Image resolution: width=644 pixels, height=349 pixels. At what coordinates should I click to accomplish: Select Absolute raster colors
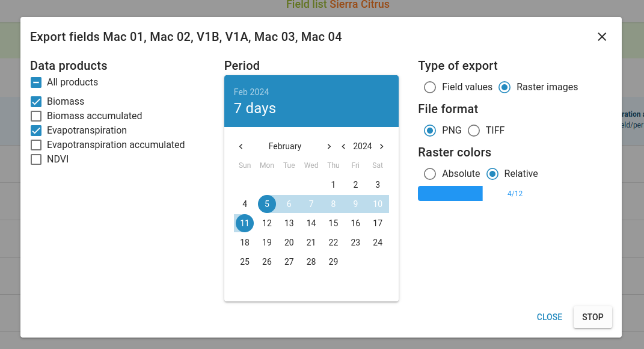430,174
